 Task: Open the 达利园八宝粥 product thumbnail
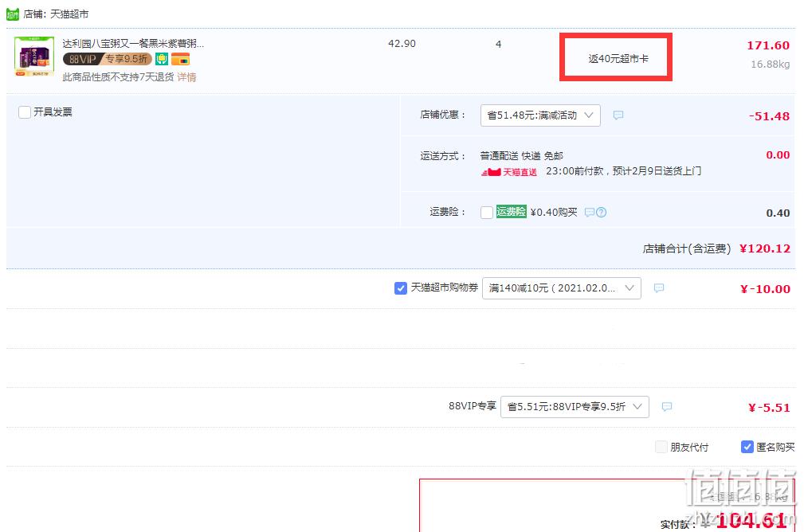(34, 57)
